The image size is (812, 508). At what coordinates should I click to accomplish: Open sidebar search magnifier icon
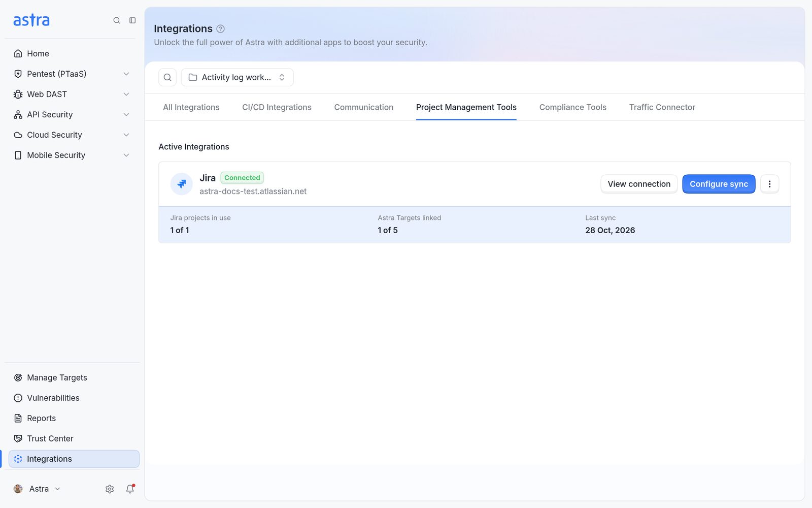pyautogui.click(x=117, y=20)
